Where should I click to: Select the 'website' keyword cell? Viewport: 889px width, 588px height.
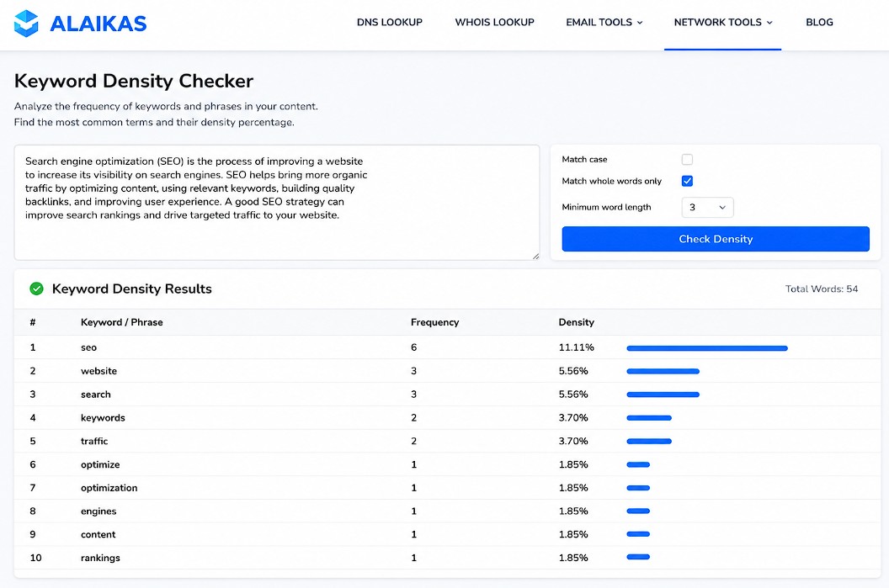(98, 371)
